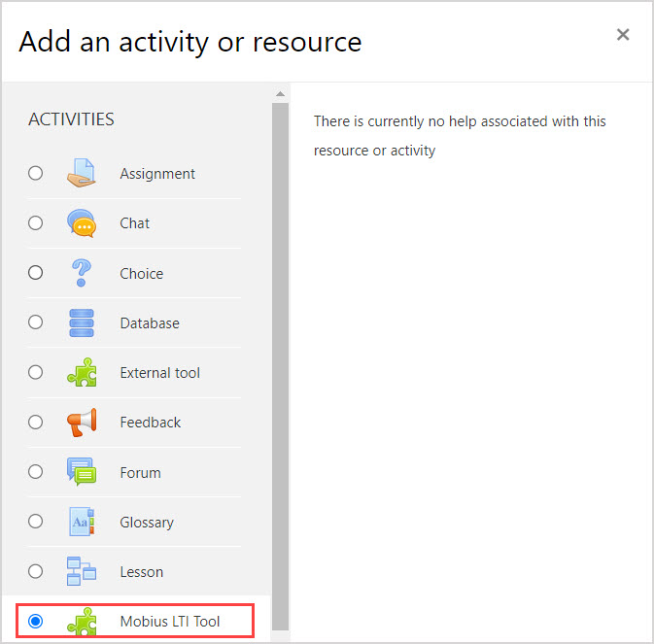654x644 pixels.
Task: Click the Choice activity label
Action: coord(142,274)
